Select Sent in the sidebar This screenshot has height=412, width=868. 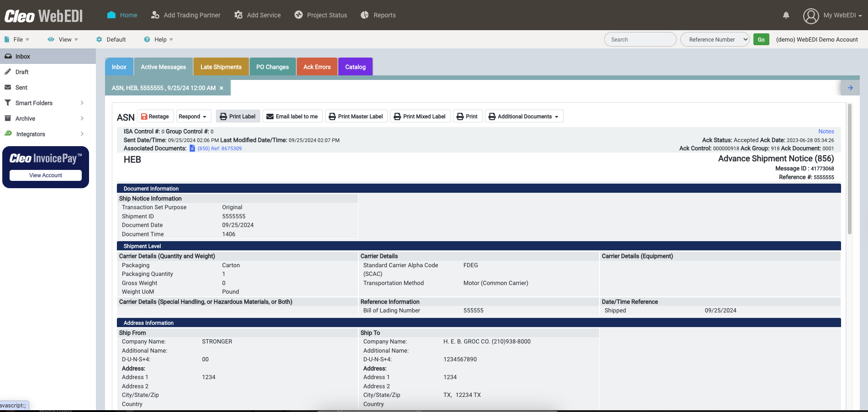coord(48,87)
